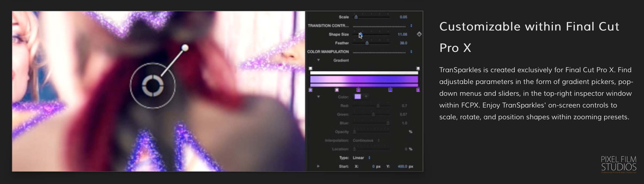Select the fourth blue-violet gradient color stop
Image resolution: width=644 pixels, height=184 pixels.
390,90
